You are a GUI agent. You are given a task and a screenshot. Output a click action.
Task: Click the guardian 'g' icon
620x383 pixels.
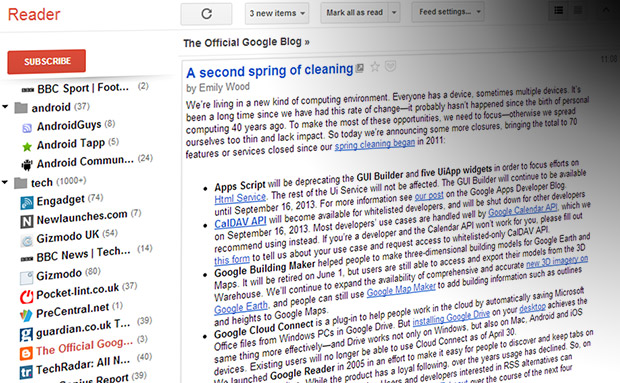[x=26, y=334]
